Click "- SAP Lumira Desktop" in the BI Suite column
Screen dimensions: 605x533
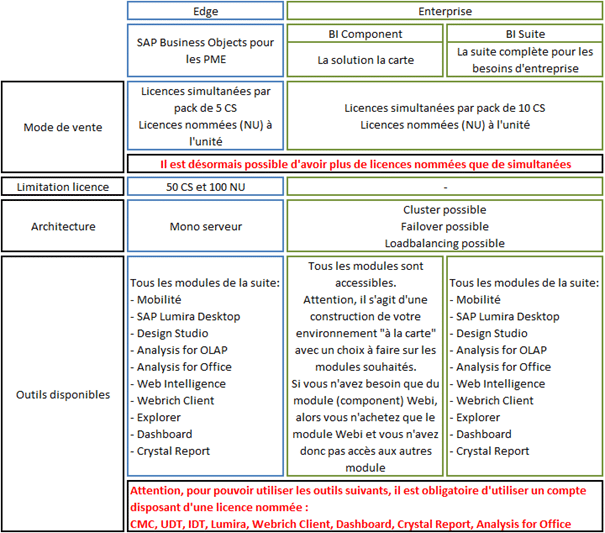(x=504, y=316)
